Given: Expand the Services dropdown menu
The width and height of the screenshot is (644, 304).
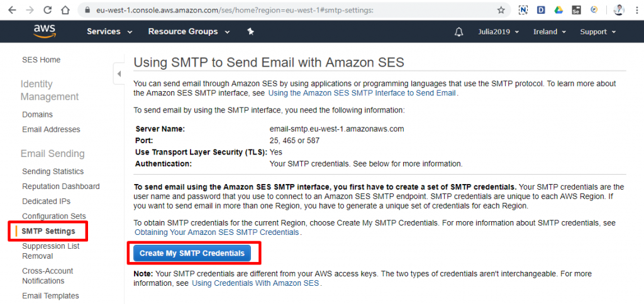Looking at the screenshot, I should point(109,31).
